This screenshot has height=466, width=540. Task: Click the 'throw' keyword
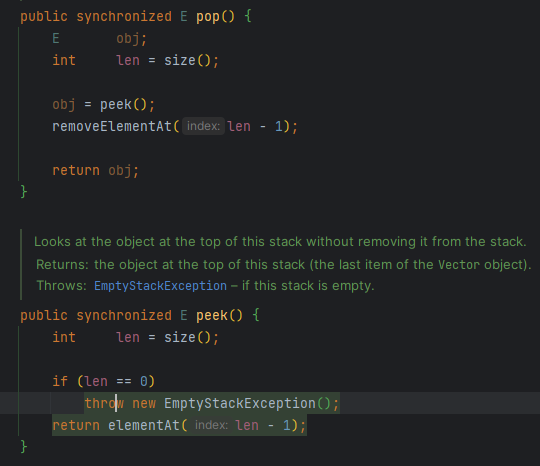click(x=104, y=403)
